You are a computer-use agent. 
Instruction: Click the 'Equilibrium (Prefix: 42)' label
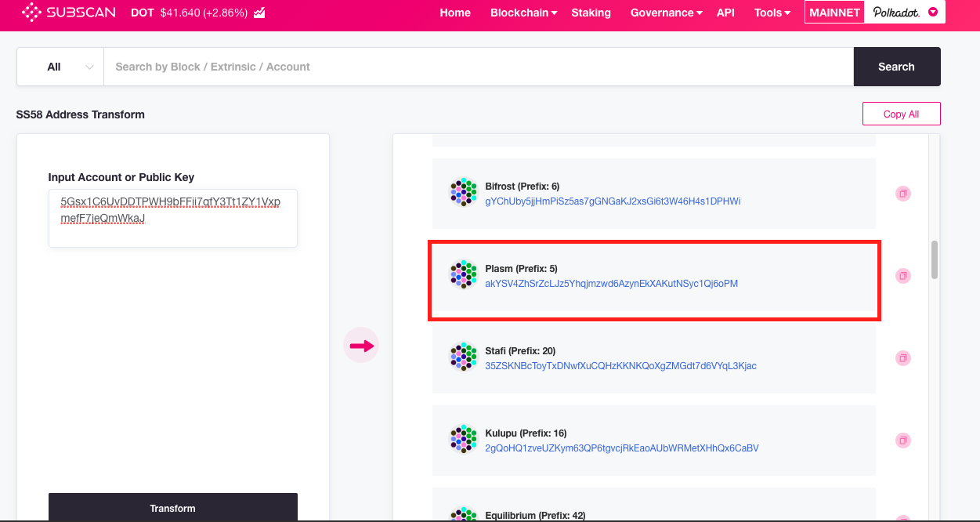[x=535, y=516]
